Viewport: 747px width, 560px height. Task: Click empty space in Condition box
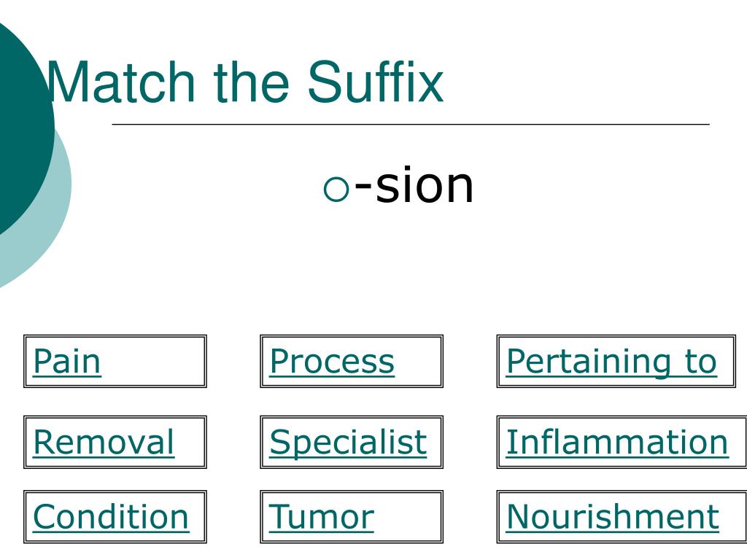point(197,517)
